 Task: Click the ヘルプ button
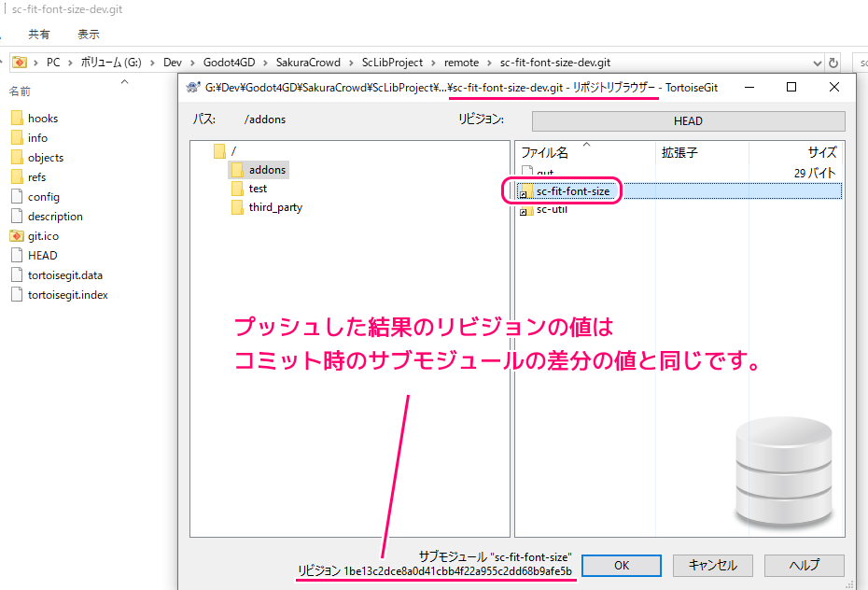point(804,565)
